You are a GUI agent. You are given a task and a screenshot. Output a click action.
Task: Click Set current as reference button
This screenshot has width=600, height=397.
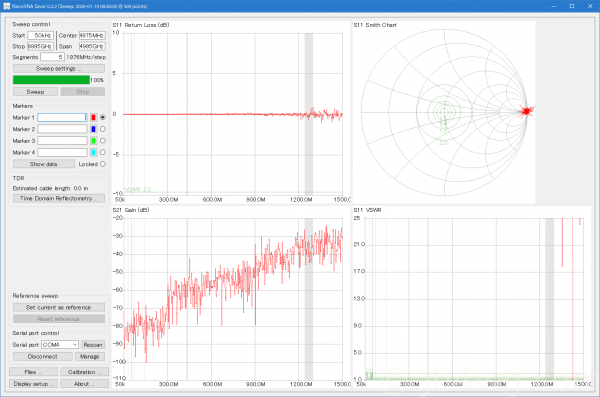pos(59,307)
